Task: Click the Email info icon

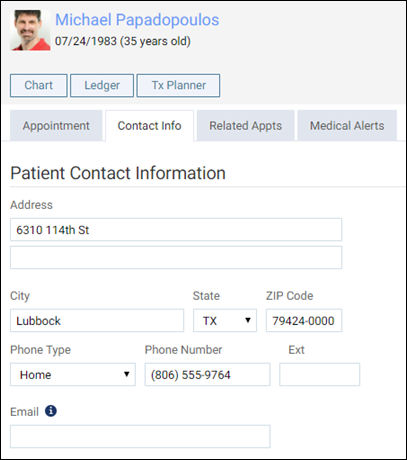Action: (51, 411)
